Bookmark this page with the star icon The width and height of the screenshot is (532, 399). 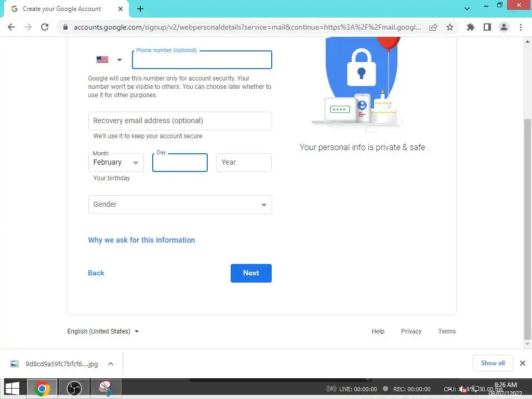[450, 27]
